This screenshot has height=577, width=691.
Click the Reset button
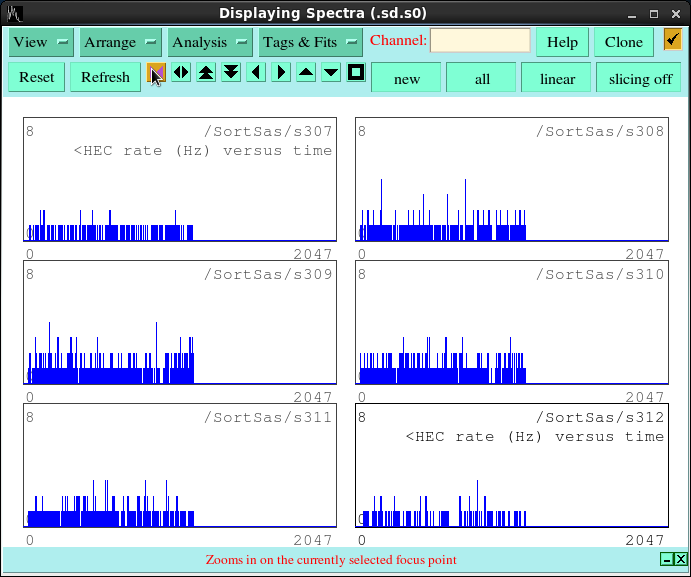click(x=37, y=77)
